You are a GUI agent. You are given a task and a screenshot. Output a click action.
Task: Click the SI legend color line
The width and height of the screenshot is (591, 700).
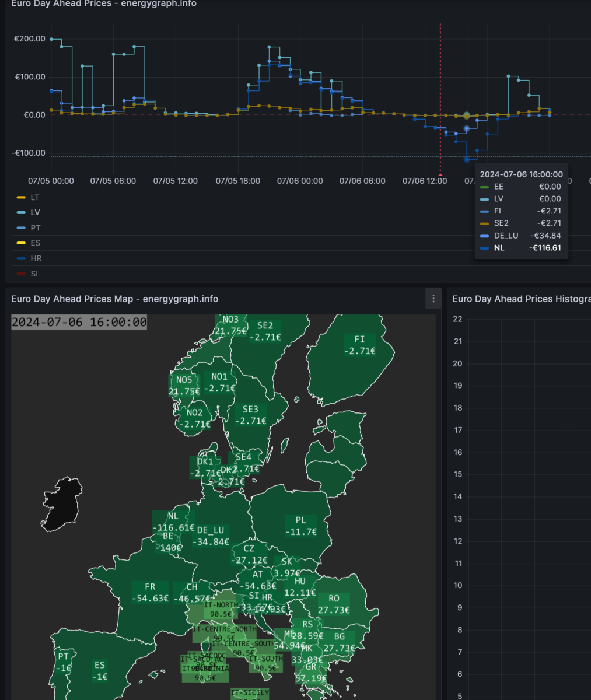click(21, 274)
